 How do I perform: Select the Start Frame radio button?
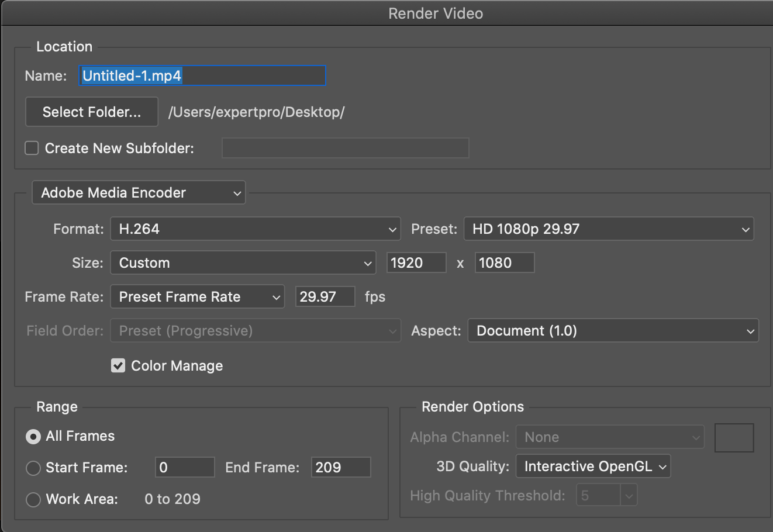tap(33, 468)
